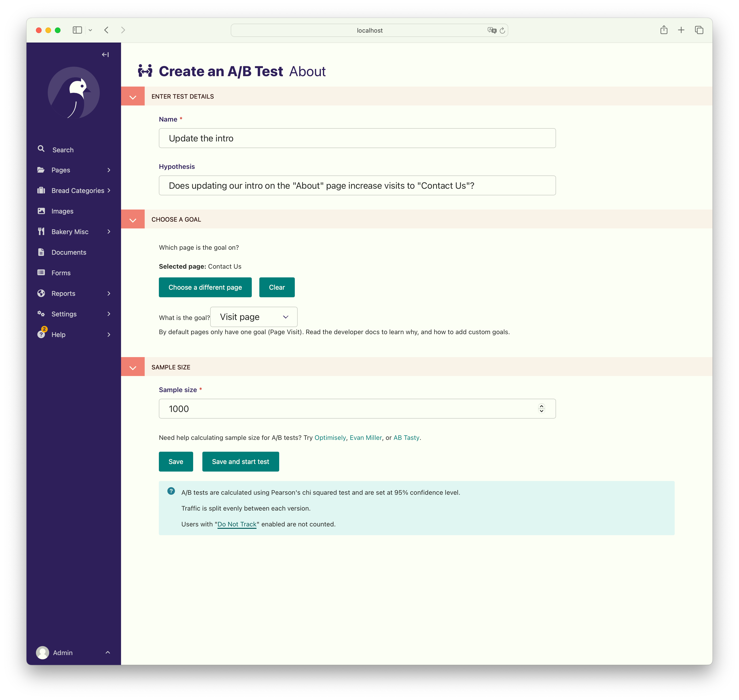Image resolution: width=739 pixels, height=700 pixels.
Task: Click the Clear goal page button
Action: point(277,287)
